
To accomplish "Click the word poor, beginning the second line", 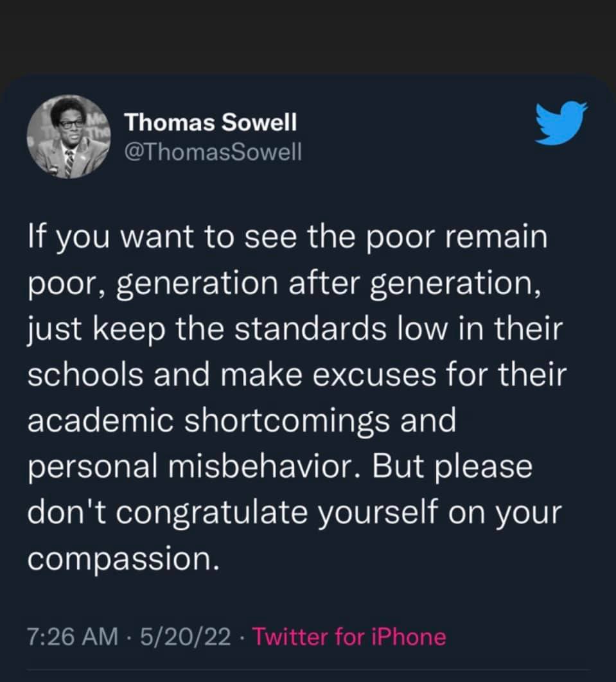I will coord(67,285).
